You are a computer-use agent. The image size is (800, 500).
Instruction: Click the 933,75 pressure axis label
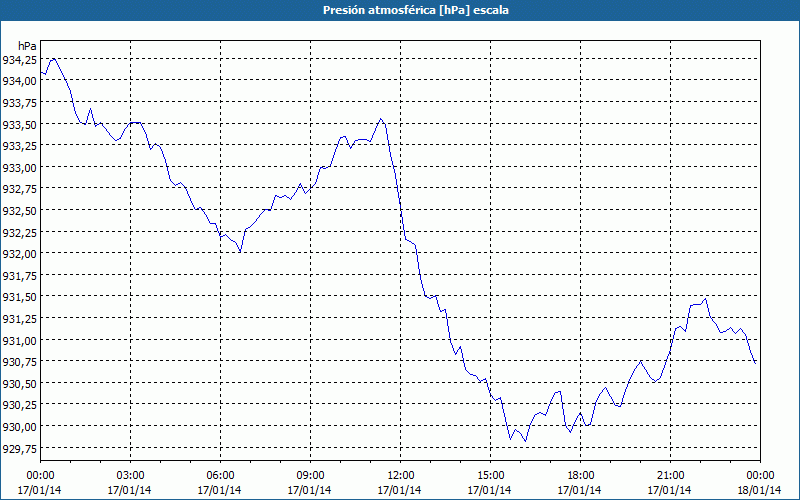click(x=19, y=103)
